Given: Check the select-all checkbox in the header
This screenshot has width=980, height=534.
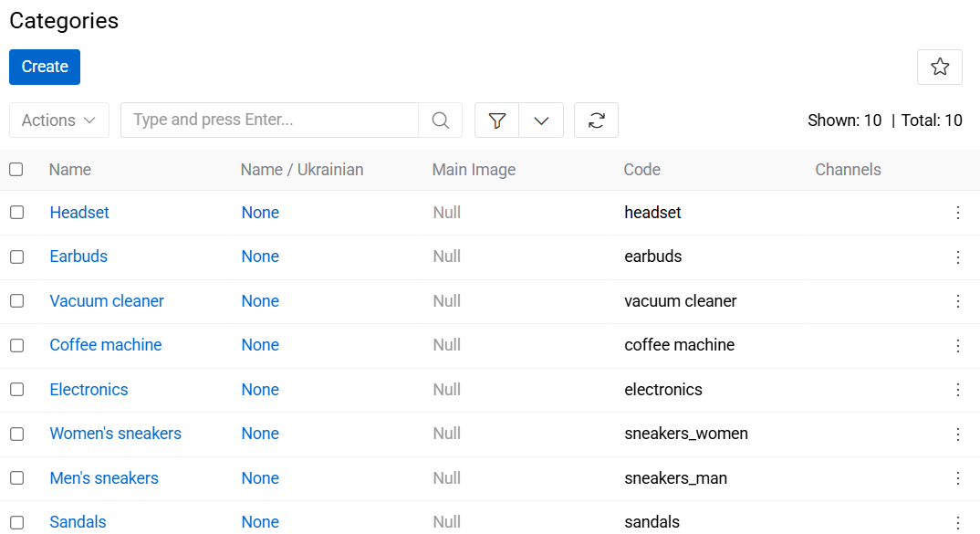Looking at the screenshot, I should click(x=16, y=169).
